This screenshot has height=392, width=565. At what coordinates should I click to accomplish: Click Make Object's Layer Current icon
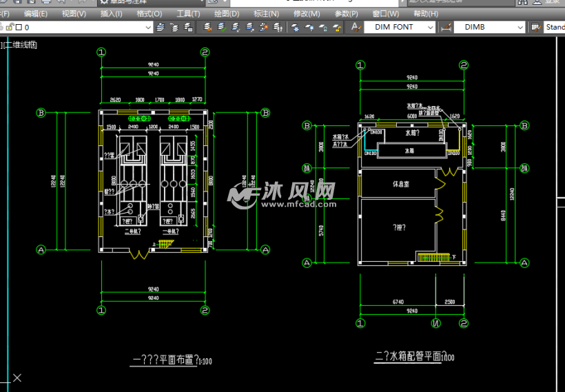click(161, 28)
